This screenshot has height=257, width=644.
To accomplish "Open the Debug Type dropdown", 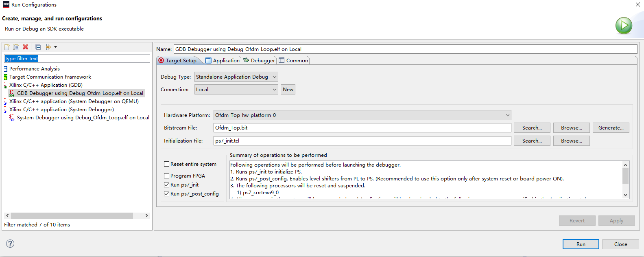I will (236, 77).
